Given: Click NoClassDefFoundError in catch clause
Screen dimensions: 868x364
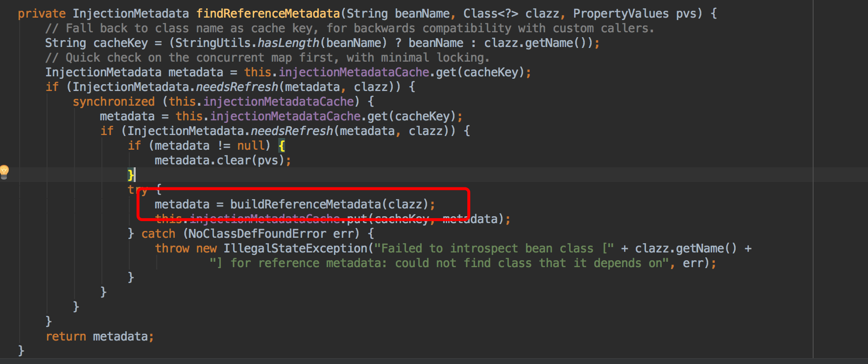Looking at the screenshot, I should pyautogui.click(x=257, y=234).
